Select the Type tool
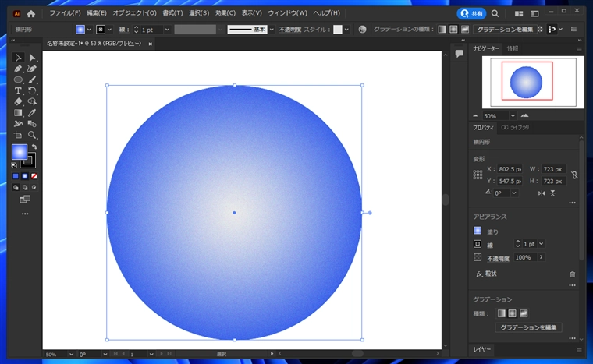 (x=18, y=90)
